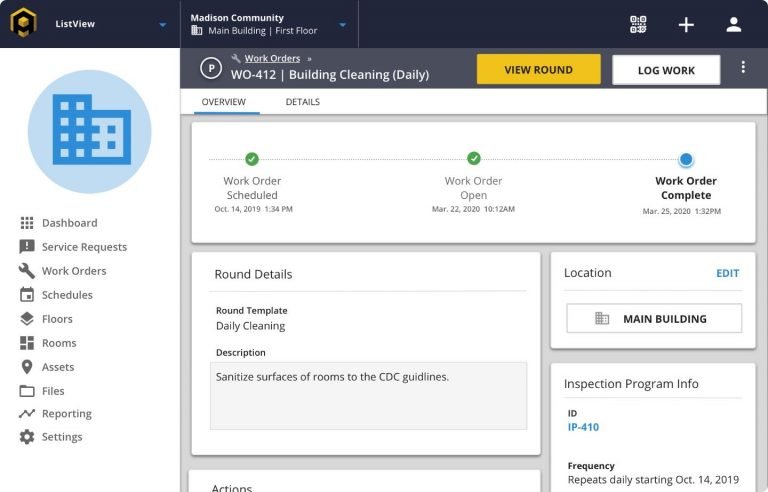
Task: Select the Work Orders wrench icon
Action: (x=27, y=271)
